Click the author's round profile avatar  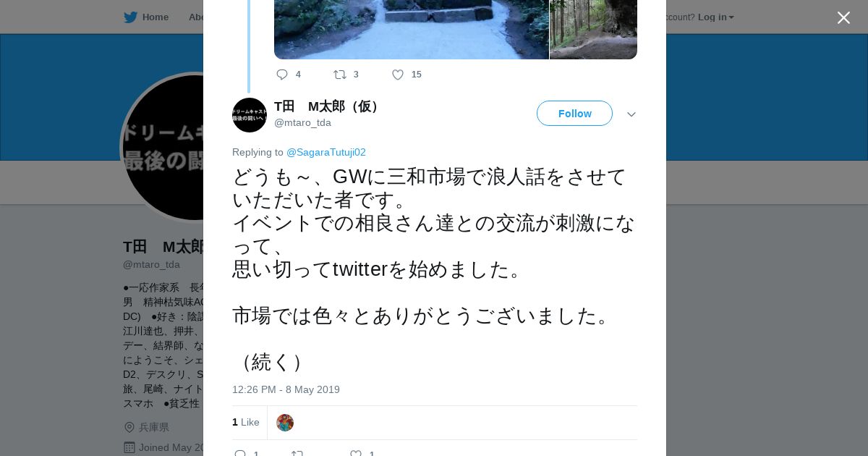[250, 115]
